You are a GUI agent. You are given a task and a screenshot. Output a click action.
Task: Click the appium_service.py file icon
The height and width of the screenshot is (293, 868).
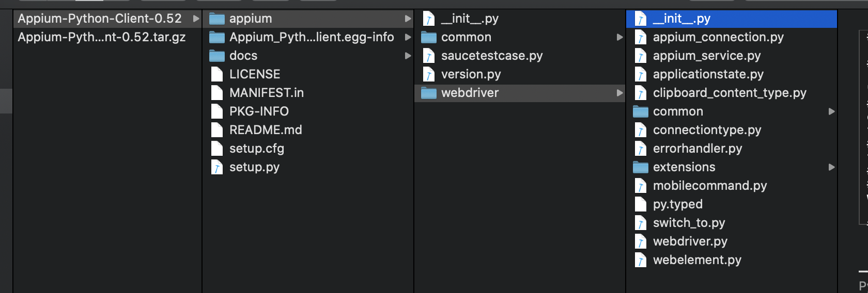click(x=640, y=56)
